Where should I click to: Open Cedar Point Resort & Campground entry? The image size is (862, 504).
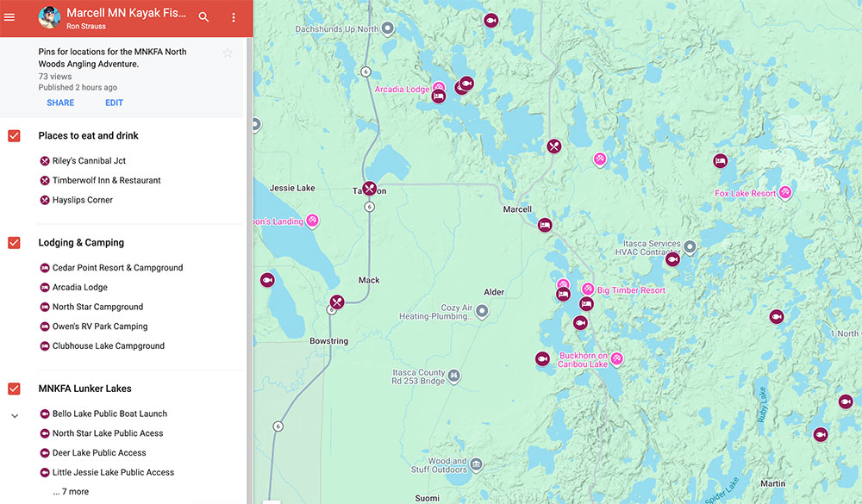(117, 268)
